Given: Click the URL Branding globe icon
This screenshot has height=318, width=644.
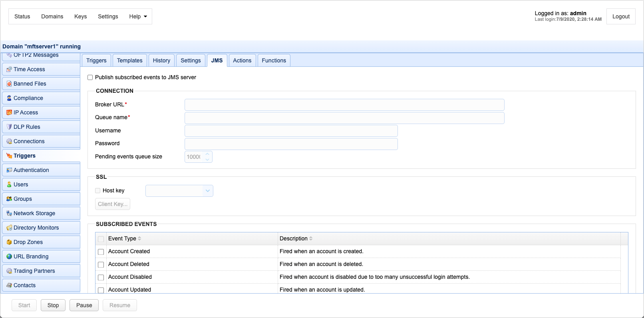Looking at the screenshot, I should click(9, 256).
